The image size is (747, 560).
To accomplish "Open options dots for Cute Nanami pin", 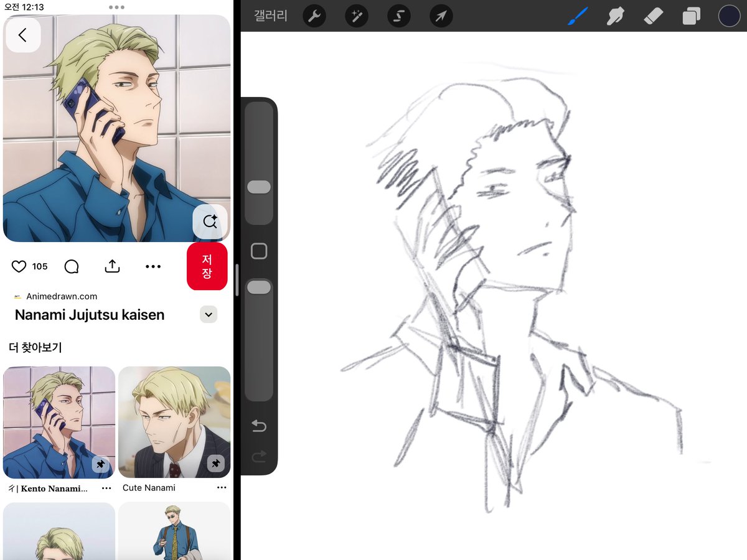I will click(222, 488).
